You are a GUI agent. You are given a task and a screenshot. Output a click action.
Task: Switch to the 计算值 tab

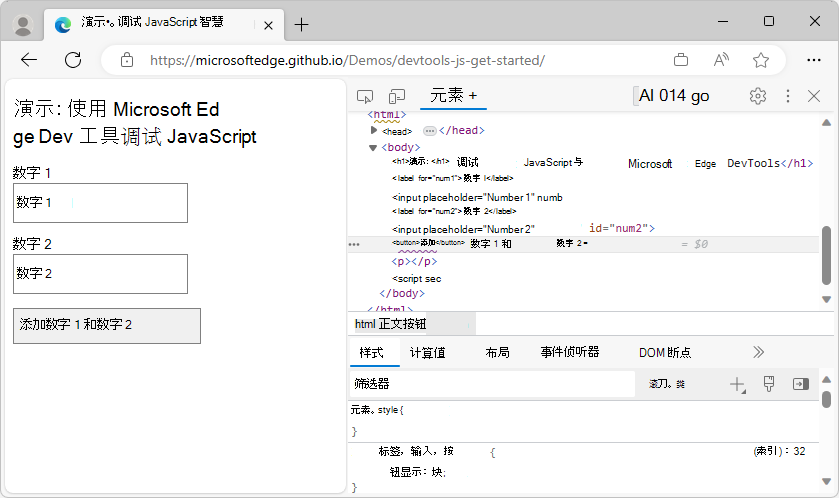(427, 353)
